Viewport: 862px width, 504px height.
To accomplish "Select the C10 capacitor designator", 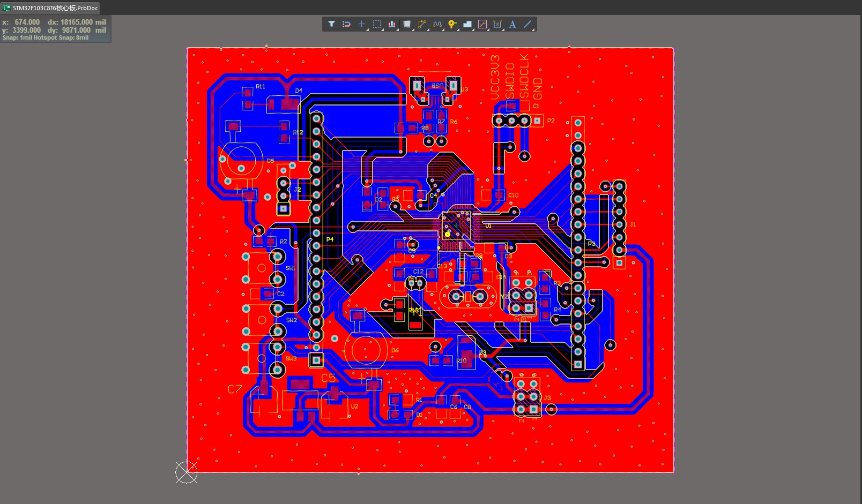I will pyautogui.click(x=514, y=195).
